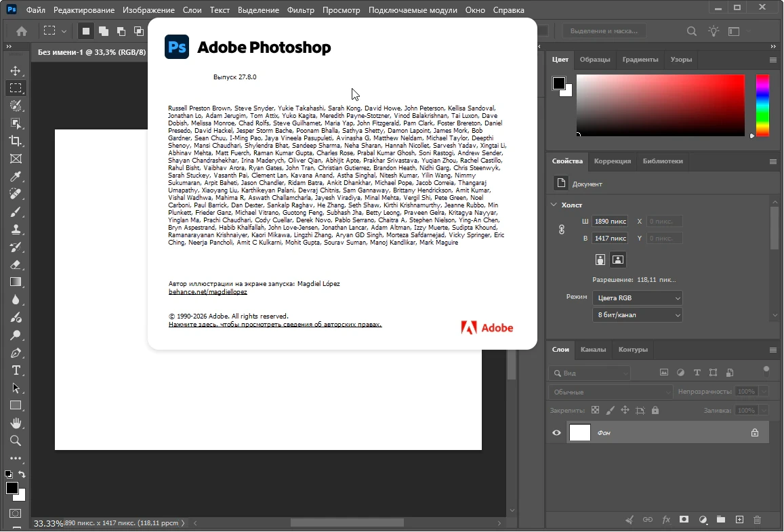784x532 pixels.
Task: Set canvas to portrait orientation
Action: [x=600, y=260]
